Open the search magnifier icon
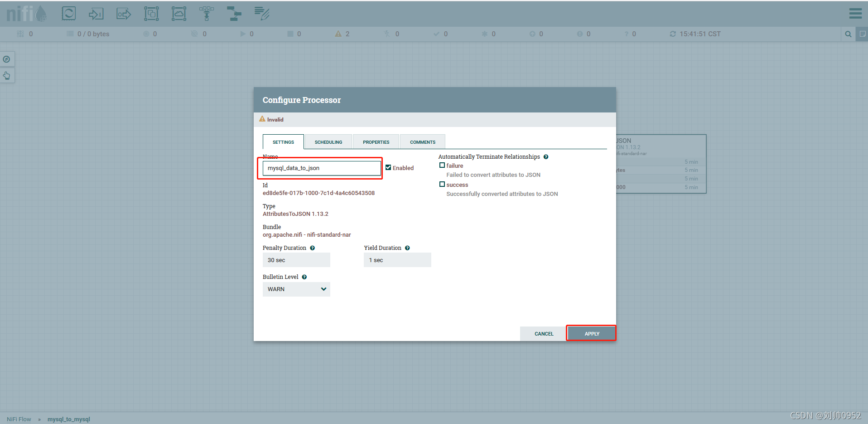The width and height of the screenshot is (868, 424). tap(848, 34)
